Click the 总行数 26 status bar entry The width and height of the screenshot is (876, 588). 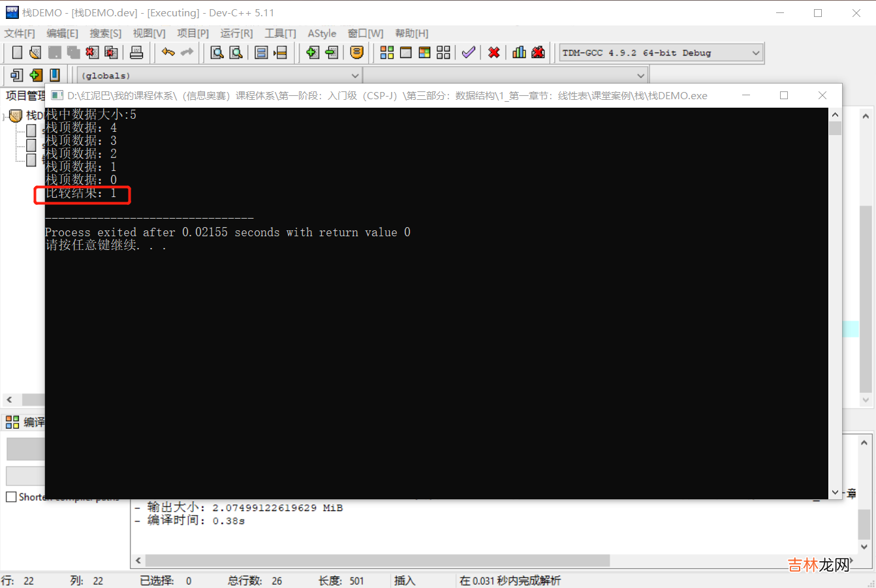click(255, 581)
